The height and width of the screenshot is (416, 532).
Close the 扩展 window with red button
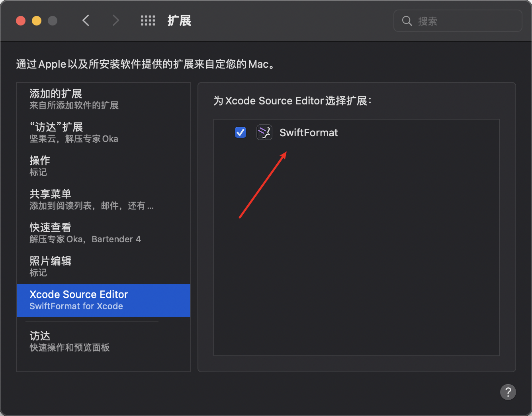coord(21,21)
